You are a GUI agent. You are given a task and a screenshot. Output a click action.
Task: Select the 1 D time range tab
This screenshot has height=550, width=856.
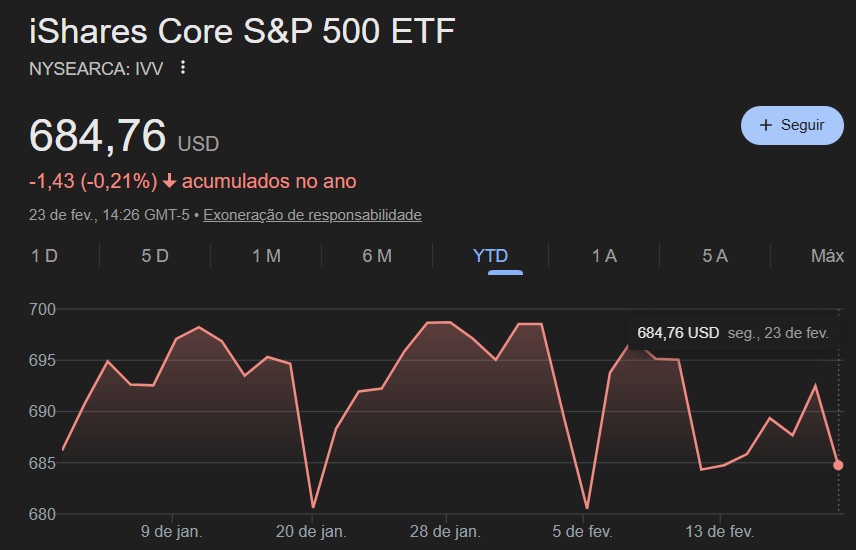(45, 256)
